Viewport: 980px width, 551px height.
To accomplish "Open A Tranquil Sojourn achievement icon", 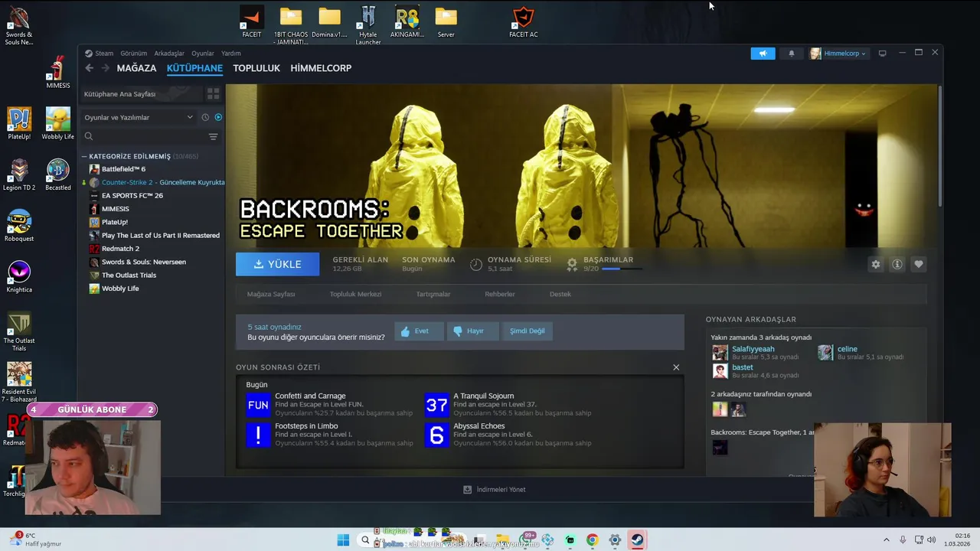I will [x=436, y=405].
